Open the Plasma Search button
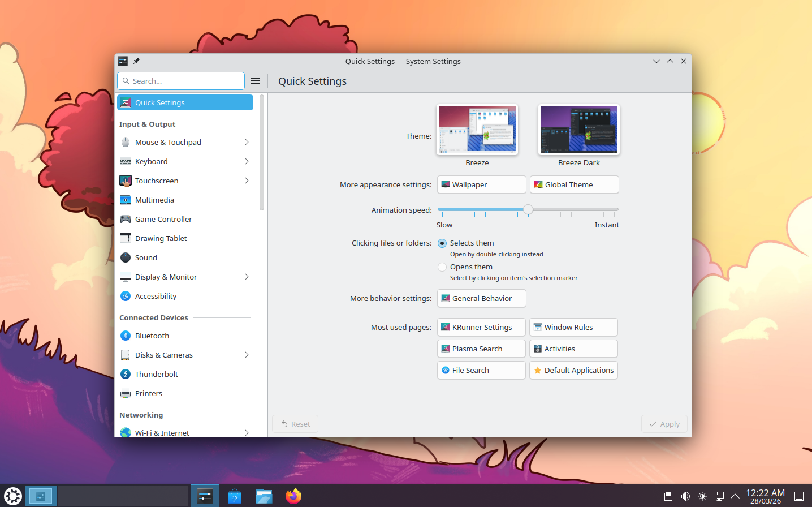This screenshot has height=507, width=812. (x=481, y=349)
